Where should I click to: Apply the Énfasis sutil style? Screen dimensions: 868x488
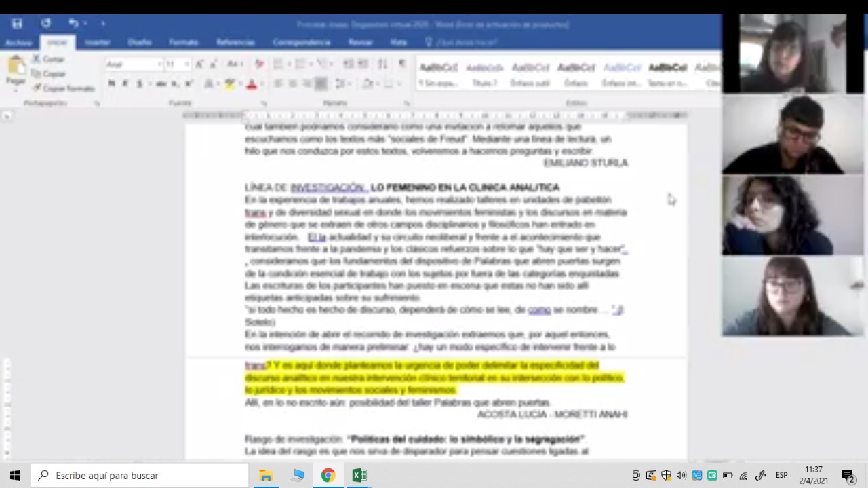(x=530, y=73)
